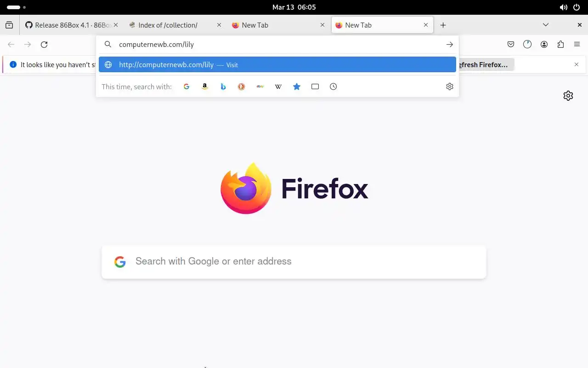Screen dimensions: 588x368
Task: Open the Firefox application menu
Action: coord(577,45)
